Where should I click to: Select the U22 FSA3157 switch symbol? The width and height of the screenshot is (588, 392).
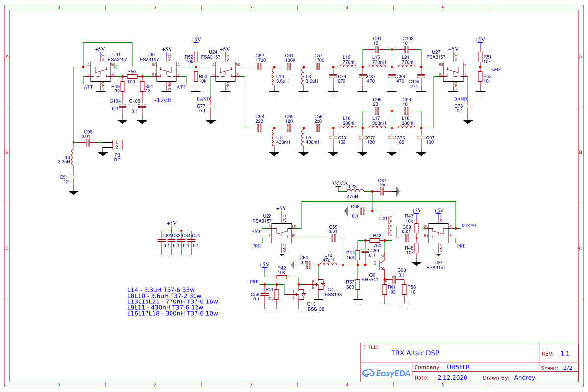(x=283, y=231)
